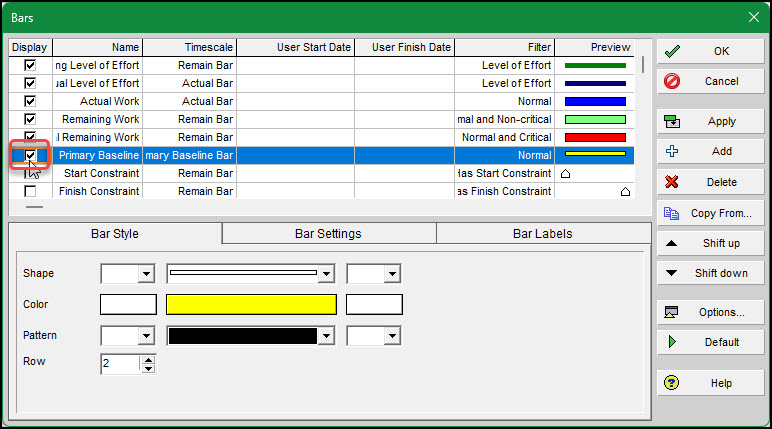Open the right Pattern dropdown
This screenshot has height=429, width=772.
point(392,336)
